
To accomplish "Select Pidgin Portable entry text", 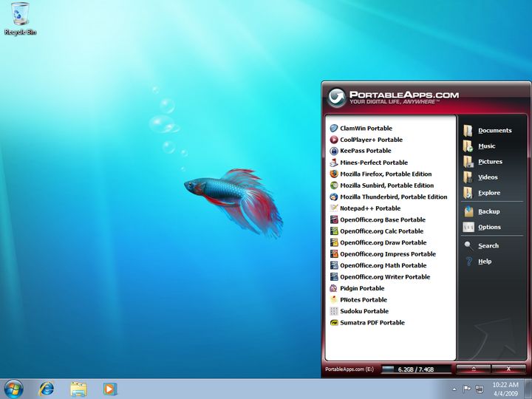I will 362,288.
